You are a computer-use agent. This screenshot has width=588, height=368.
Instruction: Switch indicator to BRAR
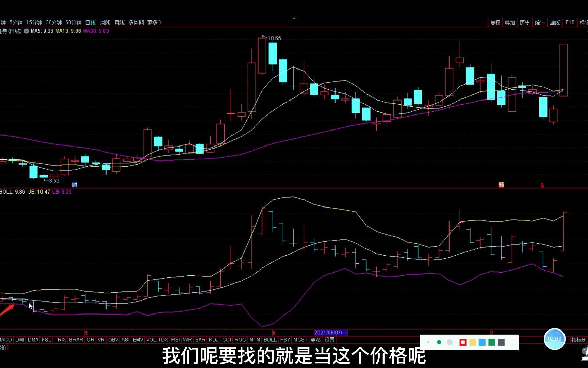(x=76, y=340)
